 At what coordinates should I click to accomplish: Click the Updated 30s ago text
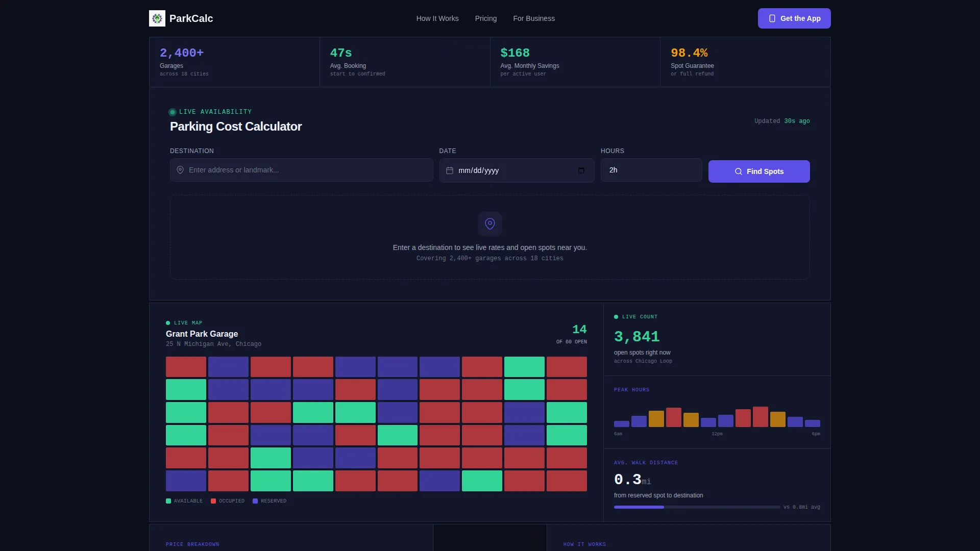tap(782, 121)
